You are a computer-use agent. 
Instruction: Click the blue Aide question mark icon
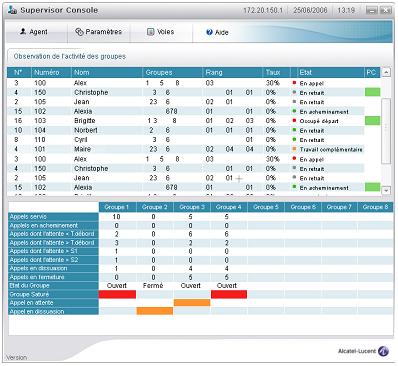(209, 32)
